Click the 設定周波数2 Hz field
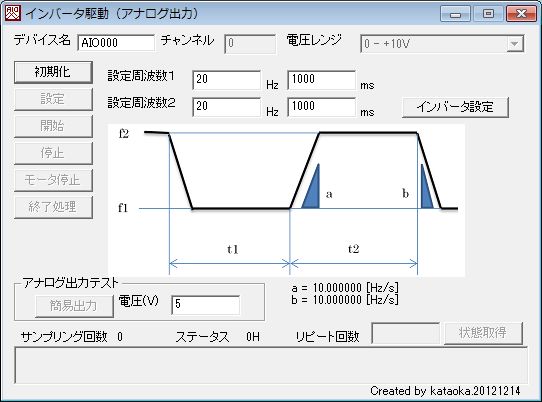Image resolution: width=542 pixels, height=402 pixels. tap(226, 107)
